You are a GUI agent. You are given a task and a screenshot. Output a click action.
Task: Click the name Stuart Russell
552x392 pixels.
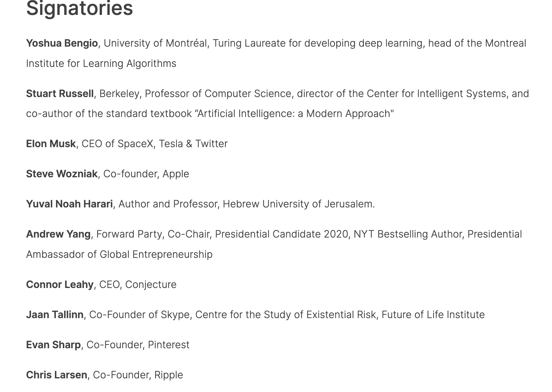pyautogui.click(x=60, y=94)
